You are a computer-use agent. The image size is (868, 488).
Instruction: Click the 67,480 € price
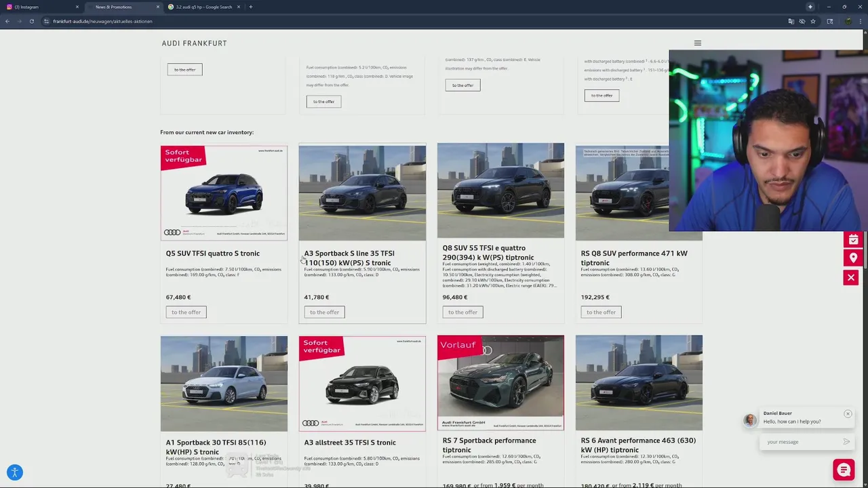coord(178,297)
